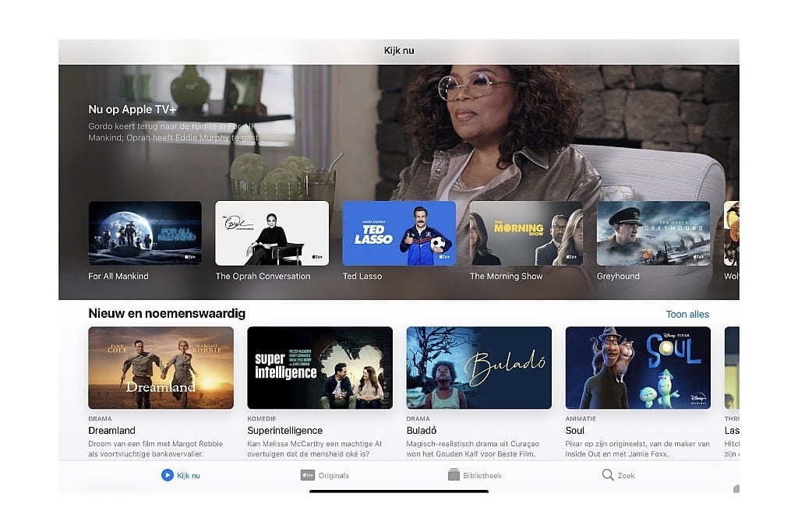Open the Superintelligence movie poster
798x532 pixels.
click(x=320, y=368)
